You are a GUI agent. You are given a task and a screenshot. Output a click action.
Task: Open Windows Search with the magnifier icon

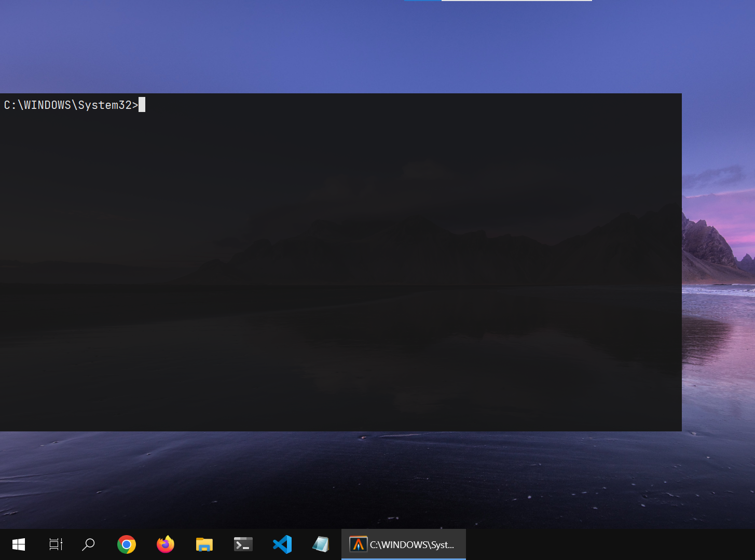88,544
